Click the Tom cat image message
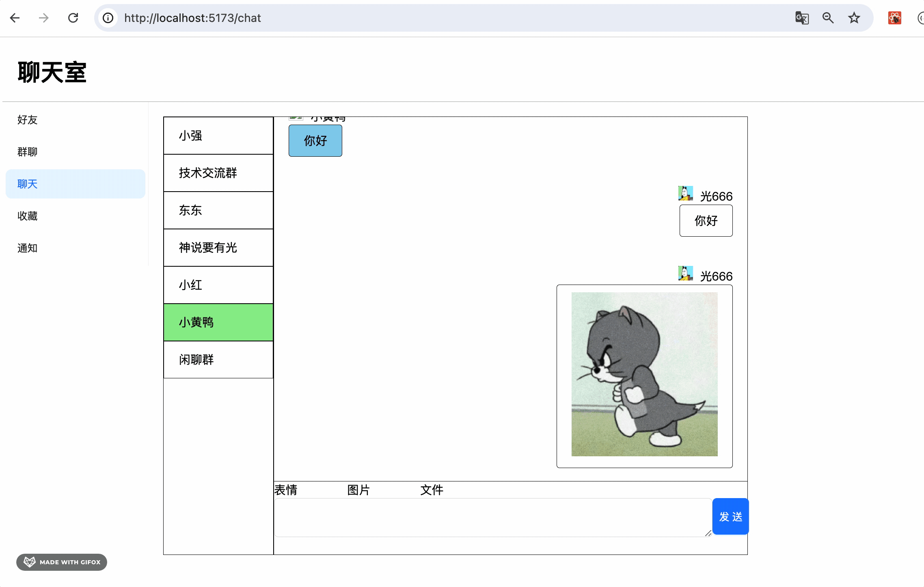This screenshot has height=587, width=924. click(644, 374)
